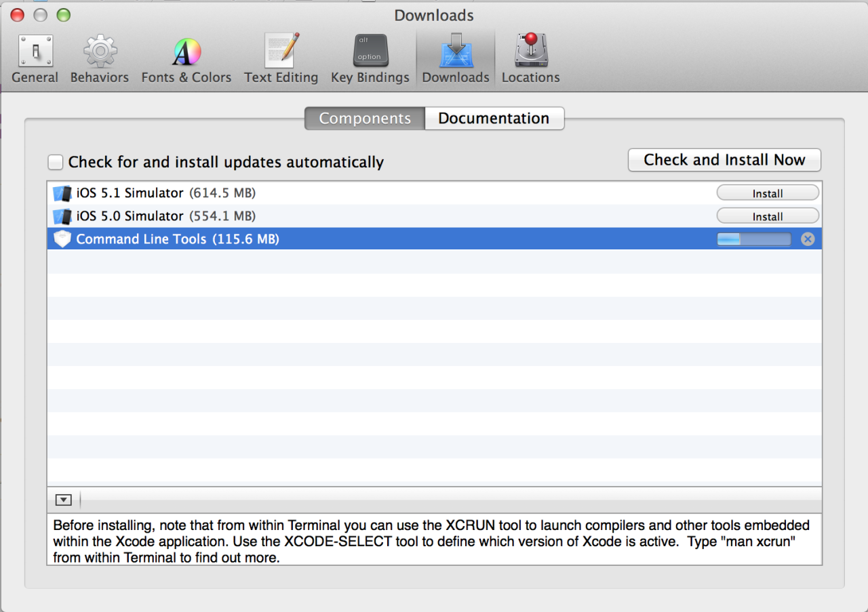Open the Key Bindings preferences pane
Image resolution: width=868 pixels, height=612 pixels.
(370, 60)
